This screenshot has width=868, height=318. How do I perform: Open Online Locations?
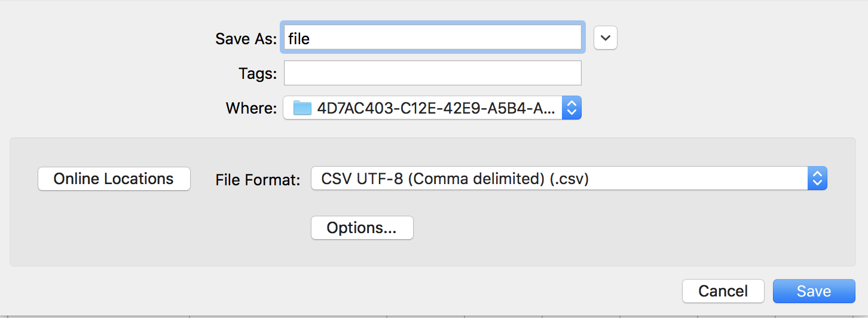point(114,179)
